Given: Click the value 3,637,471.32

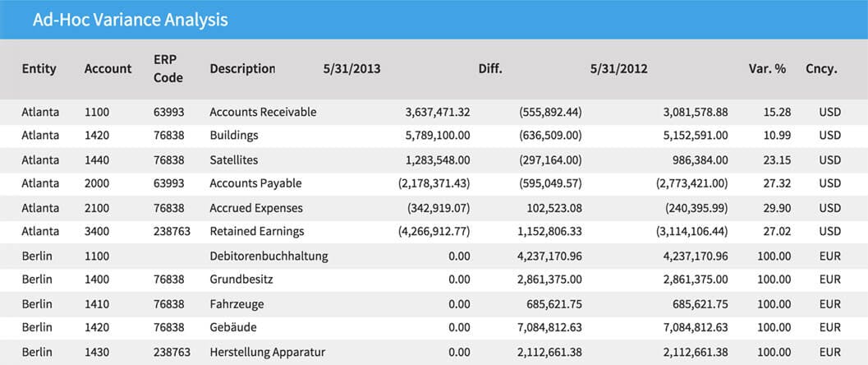Looking at the screenshot, I should (x=438, y=113).
